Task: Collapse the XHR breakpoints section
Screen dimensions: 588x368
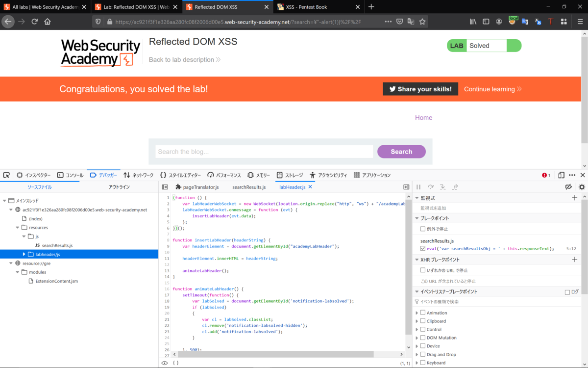Action: (417, 260)
